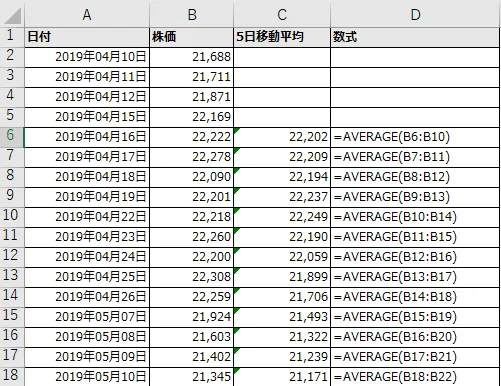Click formula text =AVERAGE(B7:B11)
The image size is (501, 386).
tap(392, 157)
